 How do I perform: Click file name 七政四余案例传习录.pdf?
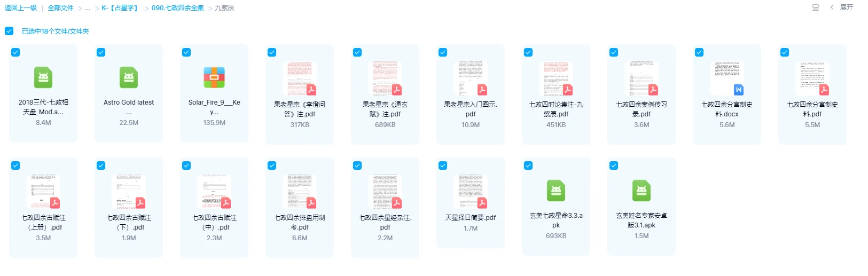tap(642, 109)
